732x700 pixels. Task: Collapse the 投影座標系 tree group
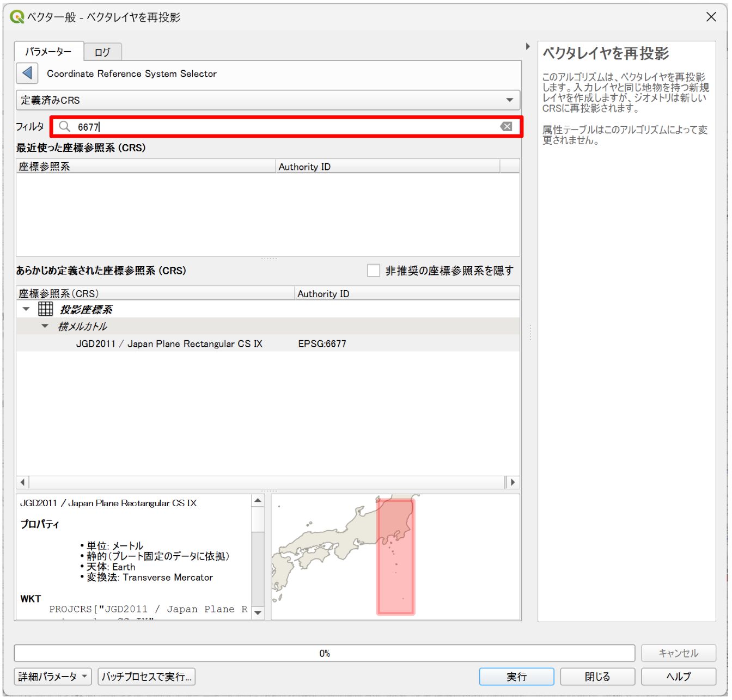[26, 309]
